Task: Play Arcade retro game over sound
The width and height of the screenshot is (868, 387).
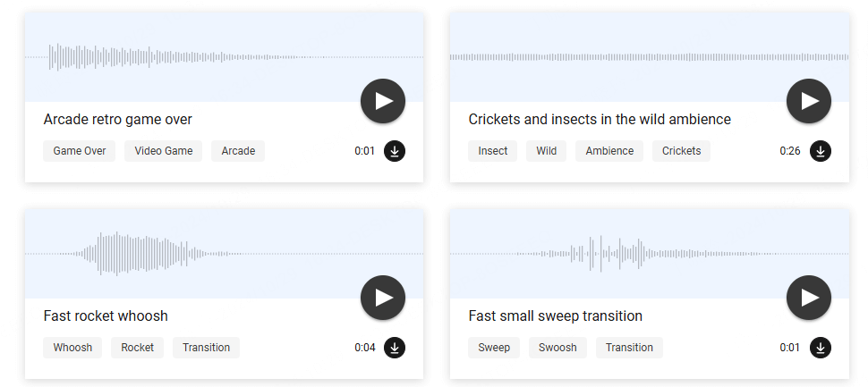Action: click(383, 101)
